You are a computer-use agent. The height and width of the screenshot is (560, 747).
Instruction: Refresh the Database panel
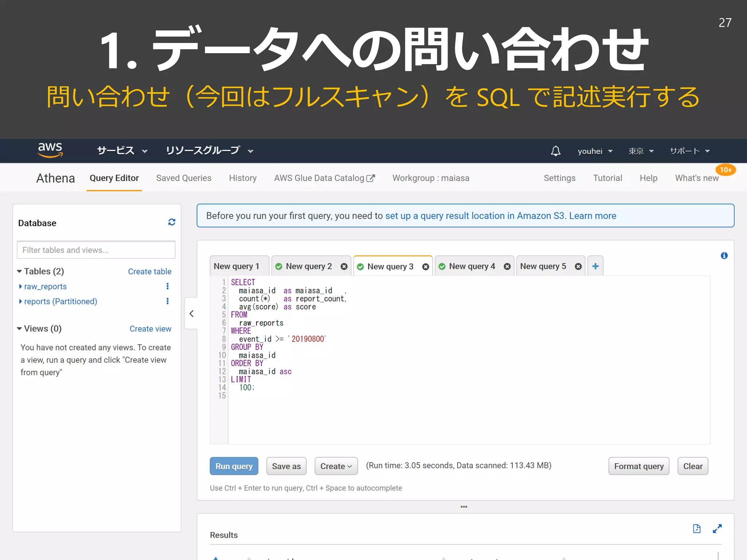pos(172,222)
